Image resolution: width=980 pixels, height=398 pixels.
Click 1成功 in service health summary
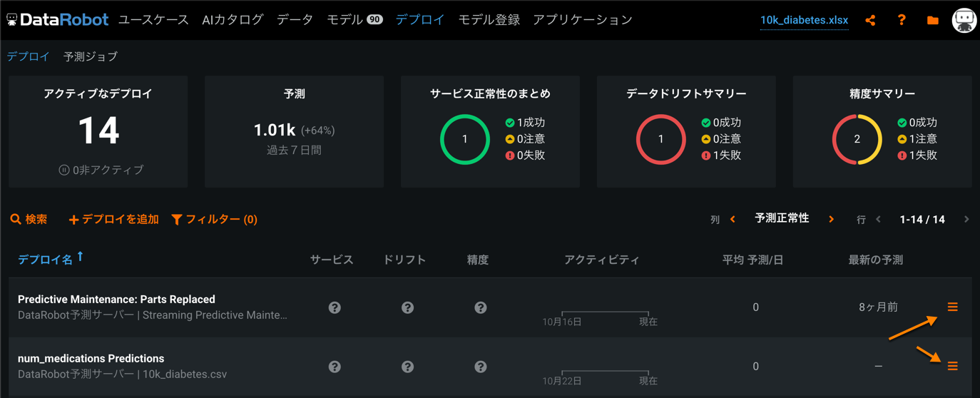(x=525, y=123)
